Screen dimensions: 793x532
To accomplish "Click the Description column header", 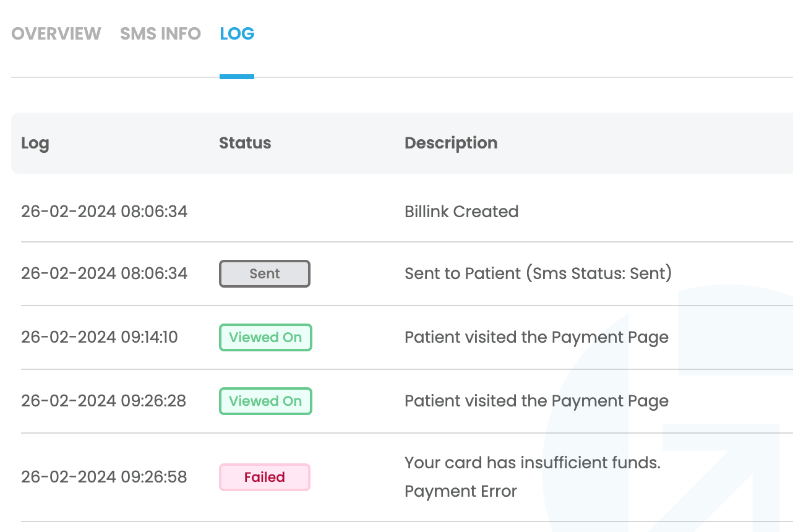I will [451, 143].
